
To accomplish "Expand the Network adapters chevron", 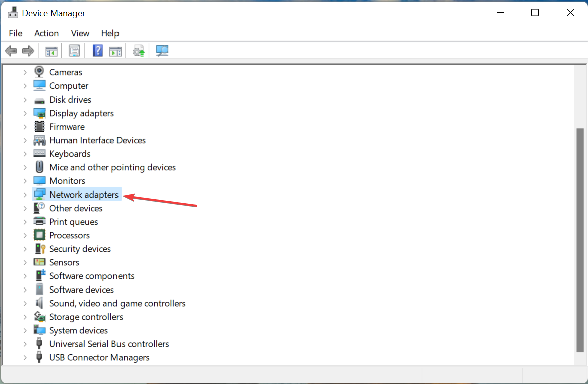I will click(x=25, y=195).
